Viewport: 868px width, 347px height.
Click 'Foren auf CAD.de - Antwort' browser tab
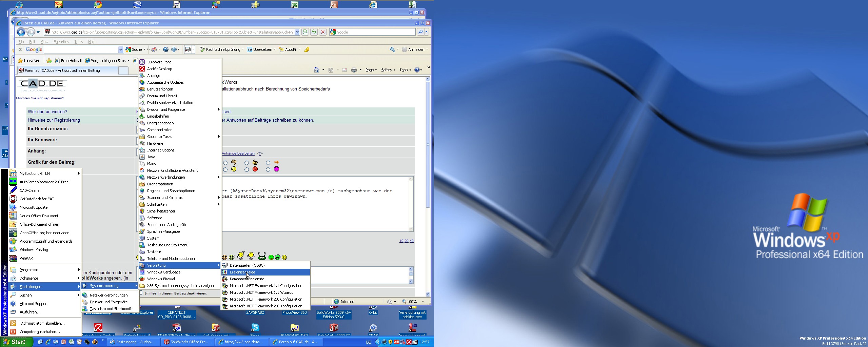pyautogui.click(x=68, y=70)
